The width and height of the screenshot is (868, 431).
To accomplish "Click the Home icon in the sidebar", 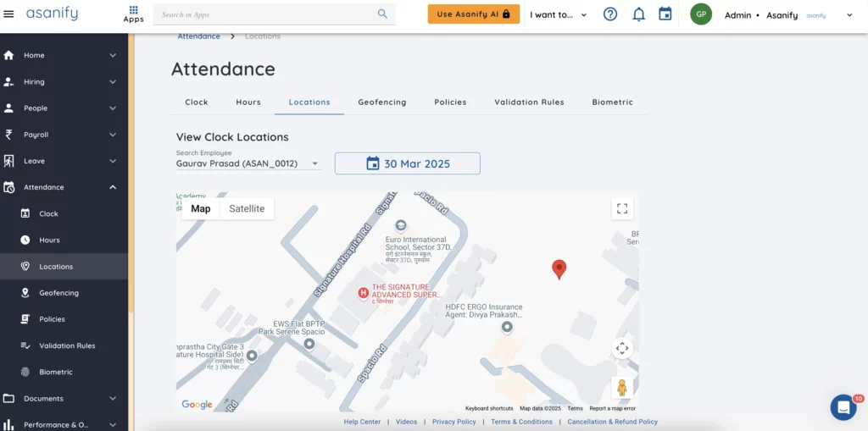I will (8, 55).
